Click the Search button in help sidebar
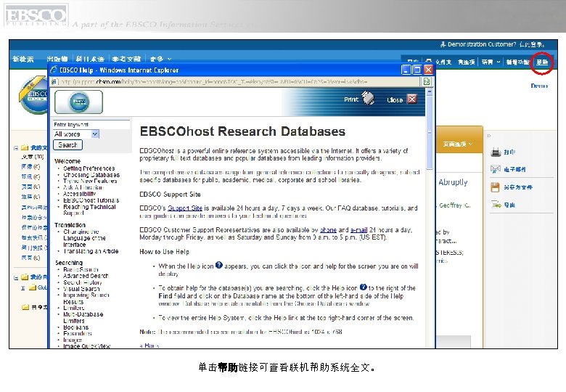This screenshot has height=392, width=566. 68,144
